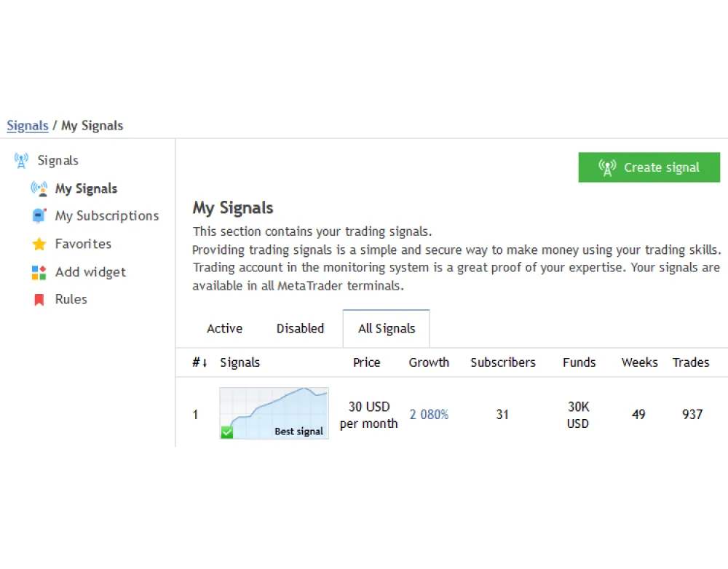Click the Rules bookmark icon

point(39,300)
